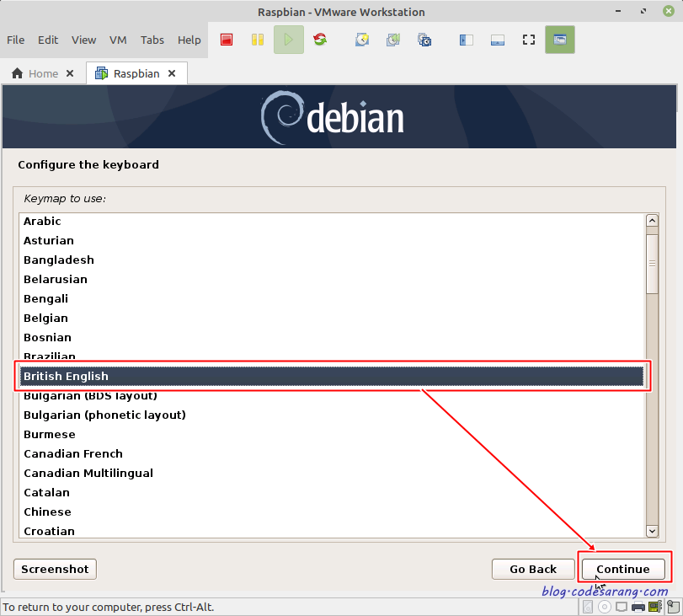Viewport: 683px width, 616px height.
Task: Switch to the Home tab
Action: click(43, 73)
